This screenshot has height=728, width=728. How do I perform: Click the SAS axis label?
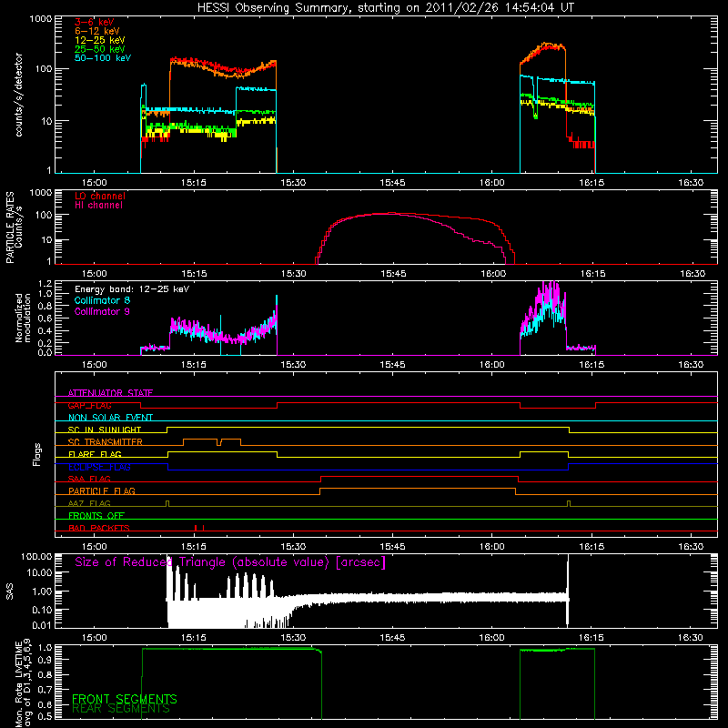tap(10, 591)
